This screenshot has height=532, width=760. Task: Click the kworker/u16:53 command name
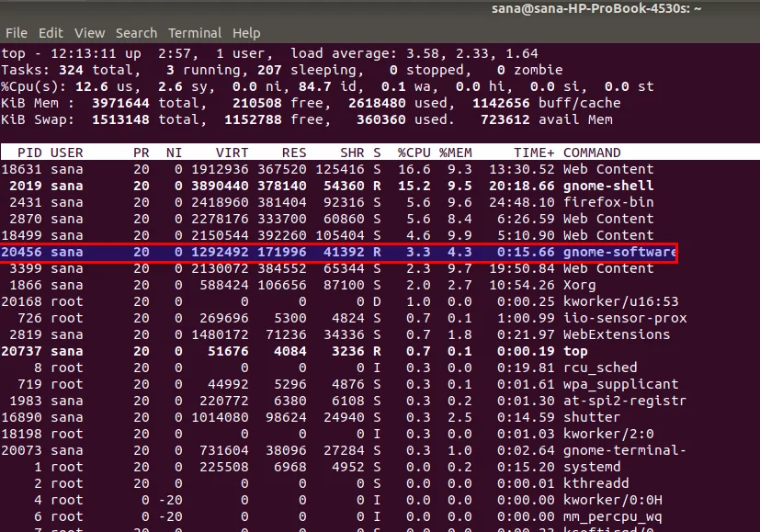coord(621,301)
